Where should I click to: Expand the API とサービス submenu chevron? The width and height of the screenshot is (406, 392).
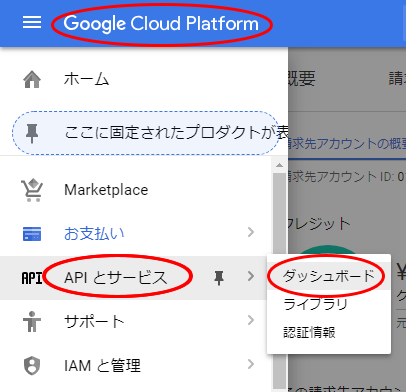(x=251, y=276)
